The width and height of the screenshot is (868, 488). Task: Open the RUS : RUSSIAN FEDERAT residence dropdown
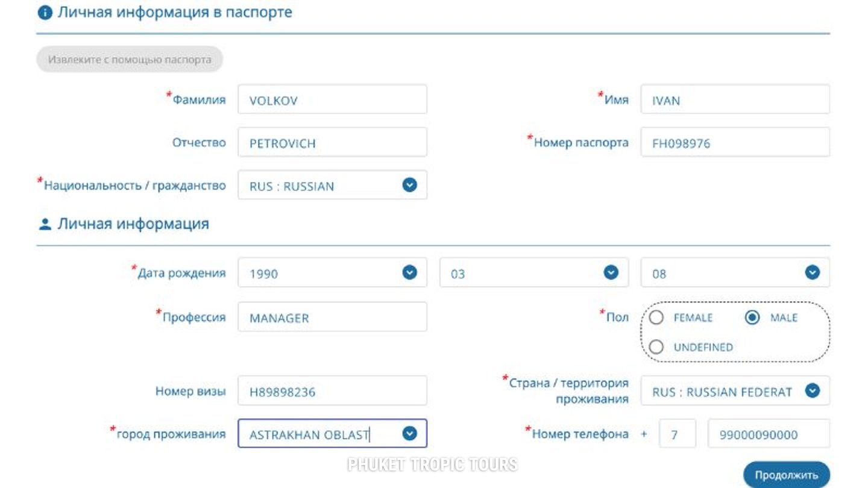click(x=723, y=392)
